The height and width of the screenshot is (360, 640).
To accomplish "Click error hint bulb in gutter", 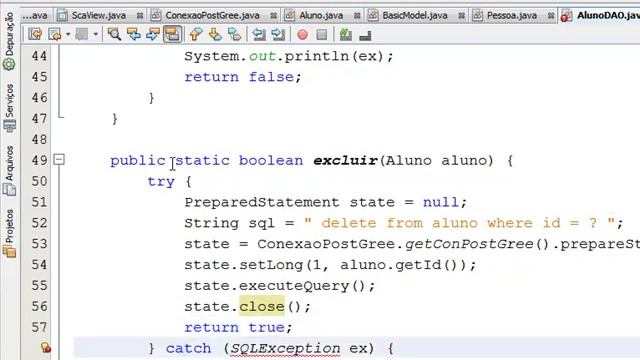I will (46, 348).
